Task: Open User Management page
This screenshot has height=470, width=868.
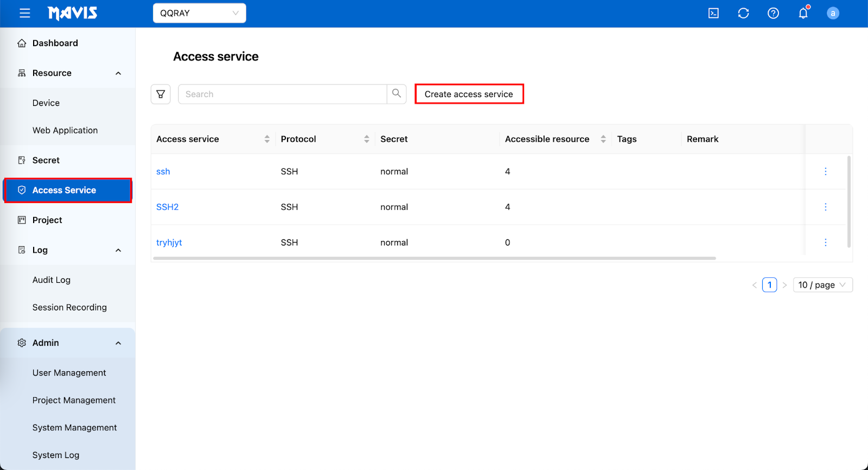Action: [x=69, y=373]
